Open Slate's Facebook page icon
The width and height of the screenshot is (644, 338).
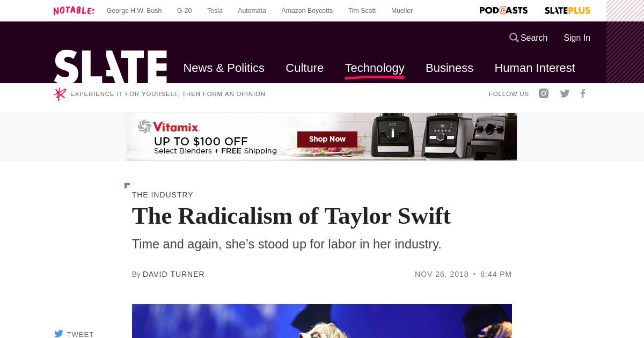click(x=583, y=93)
